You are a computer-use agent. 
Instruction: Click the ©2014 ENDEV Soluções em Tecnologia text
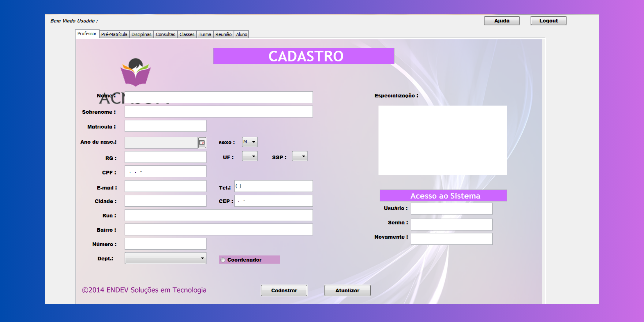(144, 290)
